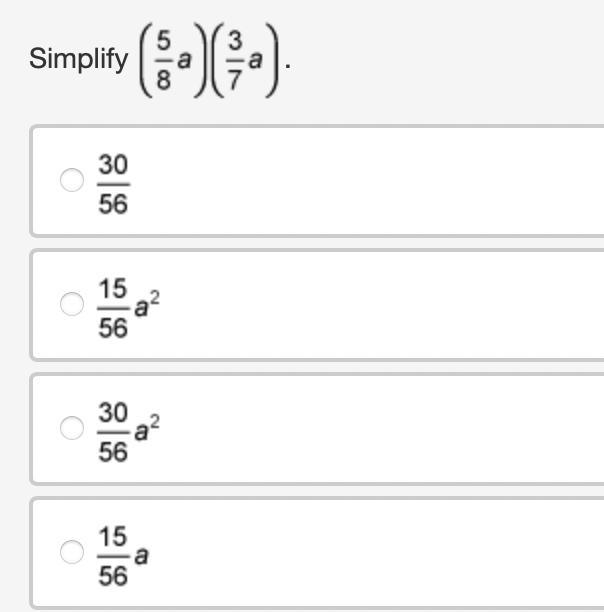Viewport: 604px width, 612px height.
Task: Click the variable a beside 3/7
Action: [x=257, y=60]
